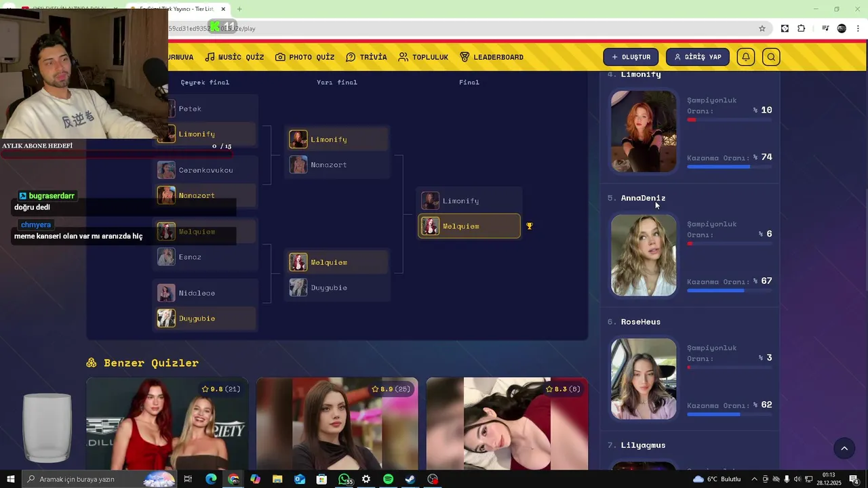The height and width of the screenshot is (488, 868).
Task: Open the browser extensions puzzle icon
Action: pyautogui.click(x=802, y=28)
